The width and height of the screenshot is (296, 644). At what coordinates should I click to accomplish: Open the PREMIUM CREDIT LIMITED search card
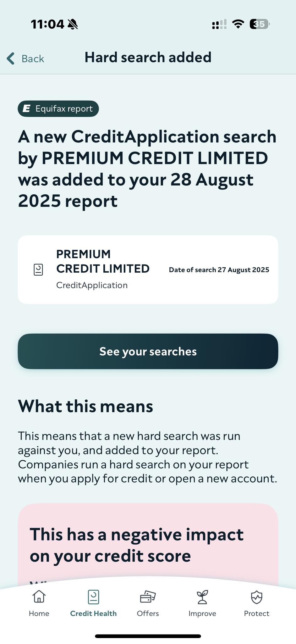point(148,269)
